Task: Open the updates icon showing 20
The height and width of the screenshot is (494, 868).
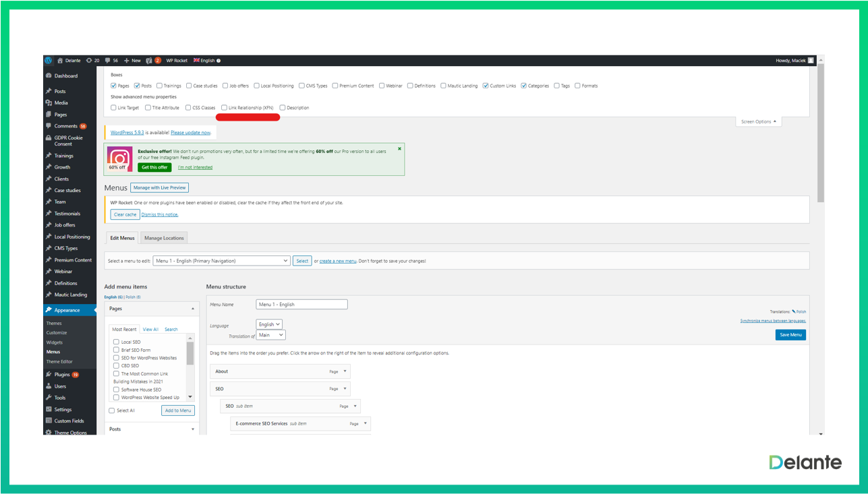Action: [x=89, y=61]
